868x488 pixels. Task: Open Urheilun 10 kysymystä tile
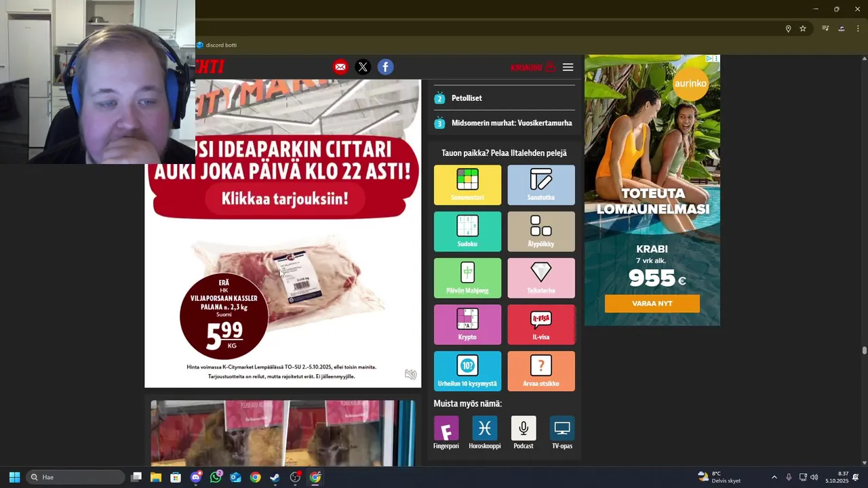[467, 371]
